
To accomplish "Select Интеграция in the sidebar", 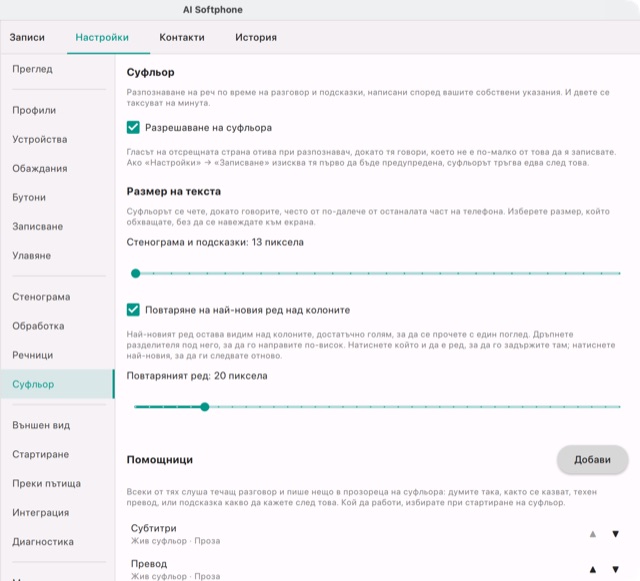I will click(x=57, y=512).
